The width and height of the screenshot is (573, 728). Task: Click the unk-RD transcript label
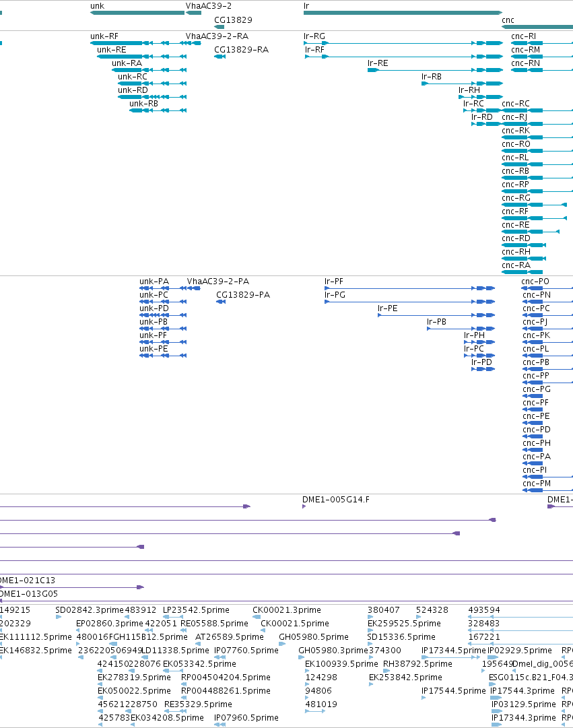[133, 90]
